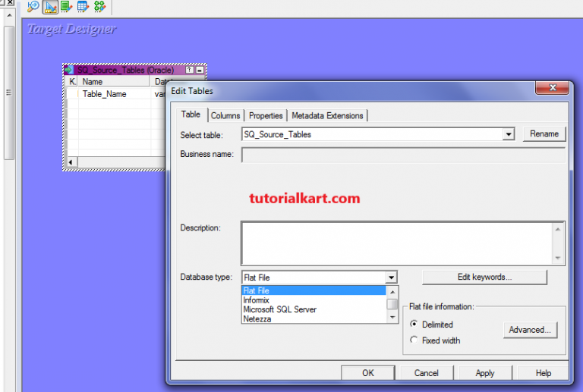Click the Database type dropdown arrow

pos(390,278)
